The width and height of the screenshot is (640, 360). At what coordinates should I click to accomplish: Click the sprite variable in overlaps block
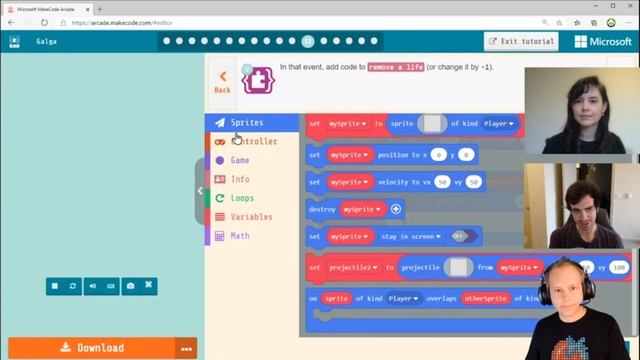pos(336,299)
